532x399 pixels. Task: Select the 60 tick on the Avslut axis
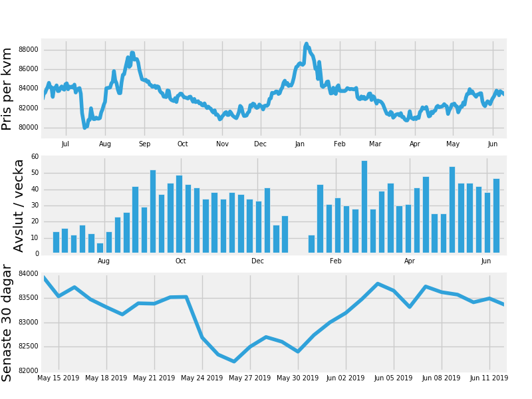[x=35, y=156]
